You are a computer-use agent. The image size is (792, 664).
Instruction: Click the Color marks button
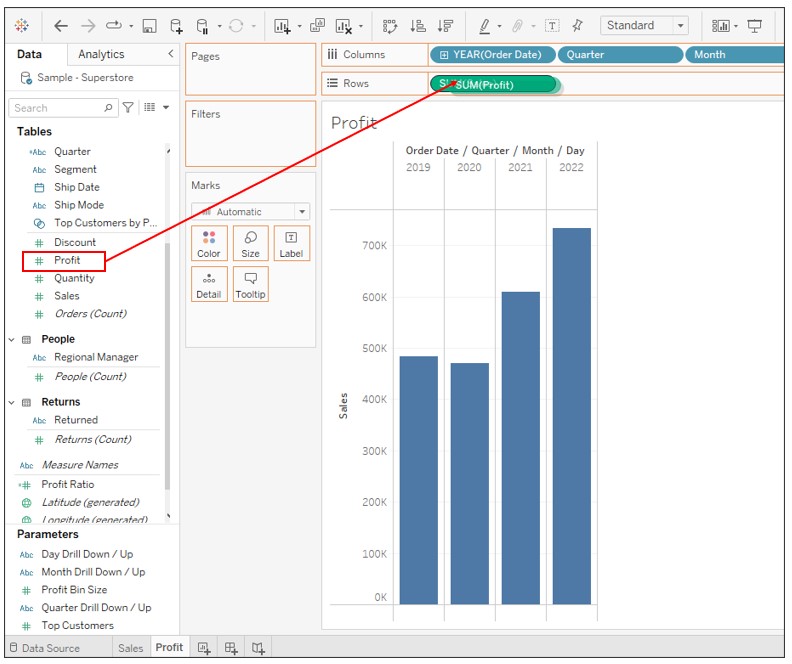point(209,243)
